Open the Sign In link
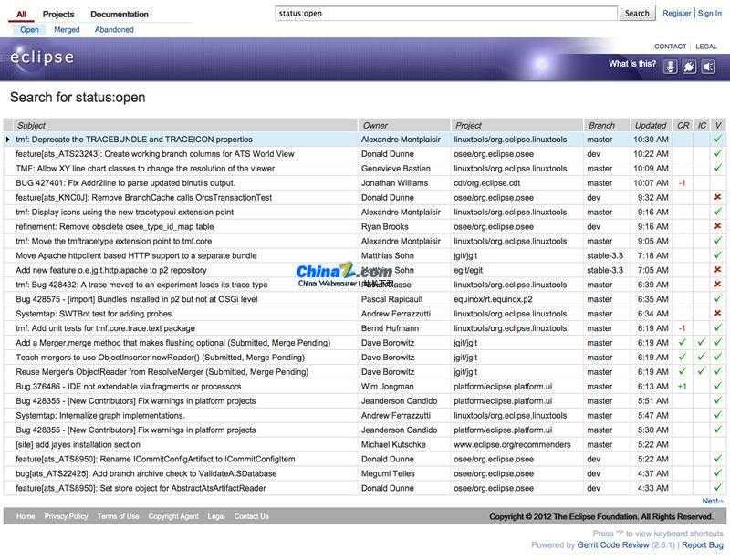The width and height of the screenshot is (730, 560). click(709, 14)
